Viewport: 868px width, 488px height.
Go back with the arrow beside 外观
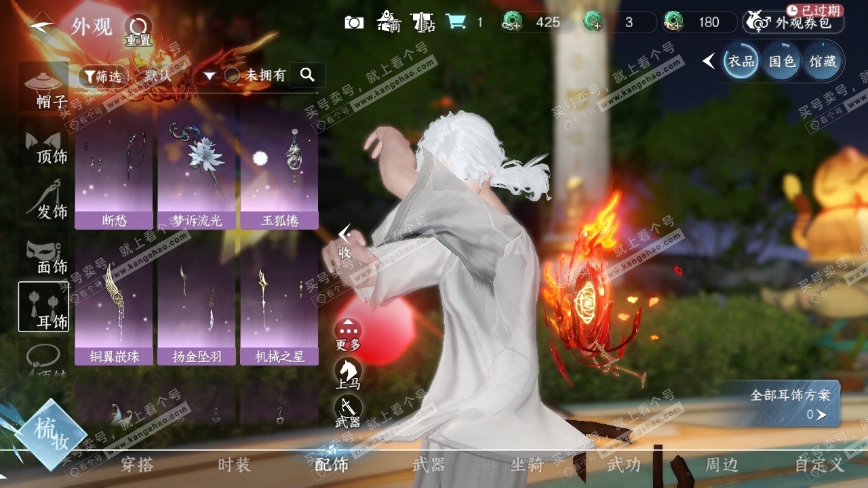41,27
